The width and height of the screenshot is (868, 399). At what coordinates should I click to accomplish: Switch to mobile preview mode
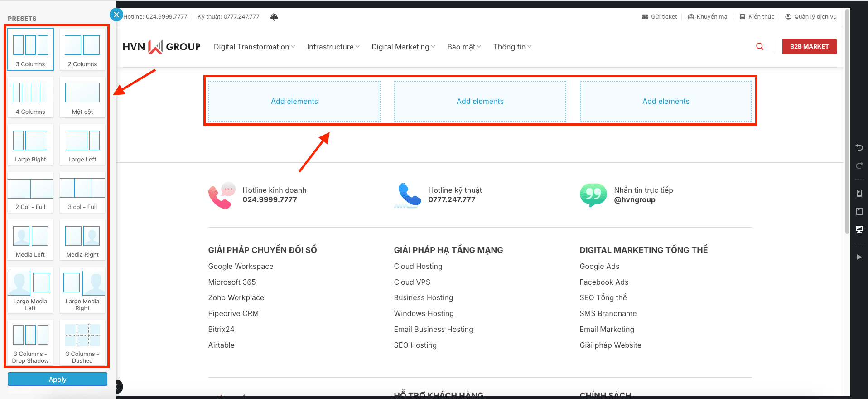point(859,193)
